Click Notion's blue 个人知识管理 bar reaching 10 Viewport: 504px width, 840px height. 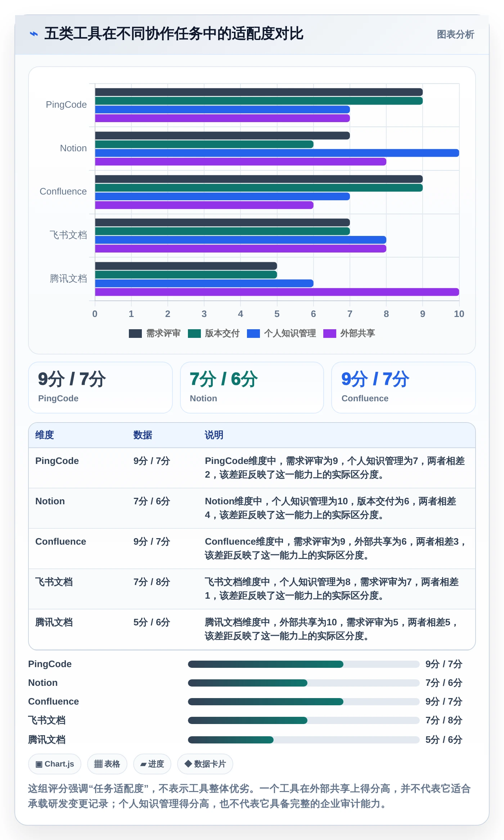[277, 153]
